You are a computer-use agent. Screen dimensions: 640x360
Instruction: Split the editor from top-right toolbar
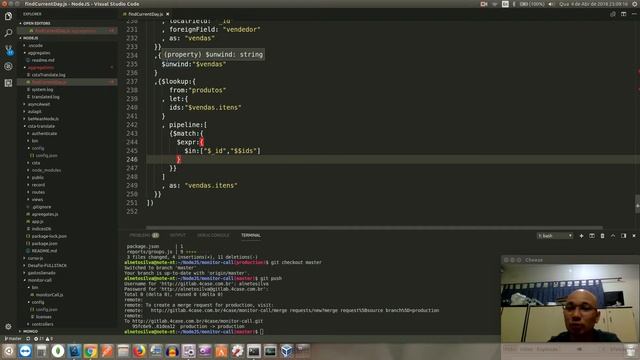click(x=624, y=14)
